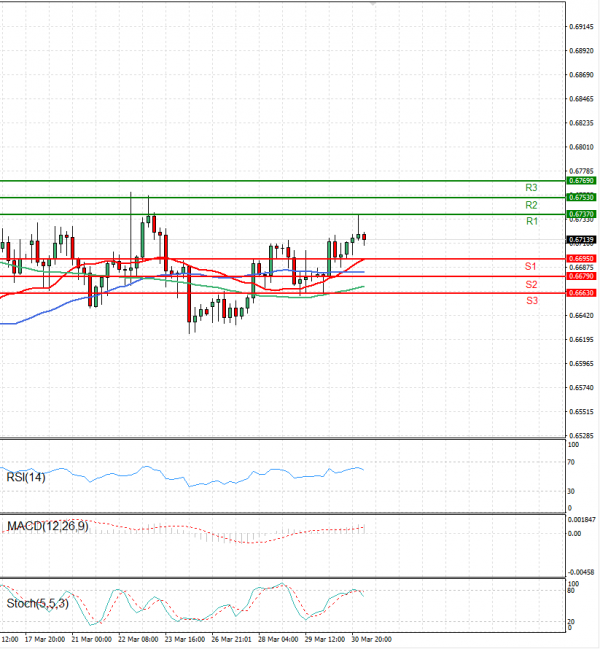Click the 0.68465 price axis value

[x=581, y=99]
